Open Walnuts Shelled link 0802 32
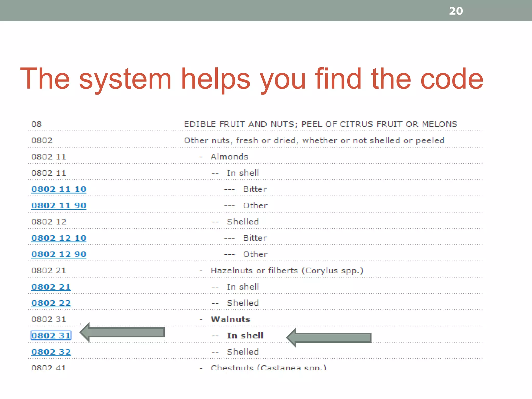 [x=51, y=352]
